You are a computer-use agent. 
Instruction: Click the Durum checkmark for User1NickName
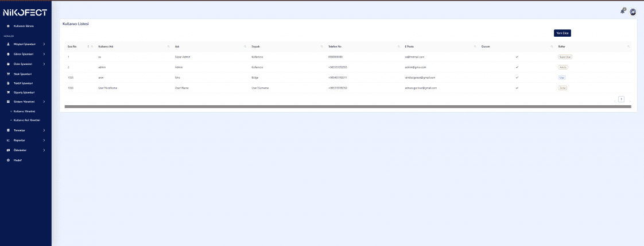pyautogui.click(x=517, y=87)
